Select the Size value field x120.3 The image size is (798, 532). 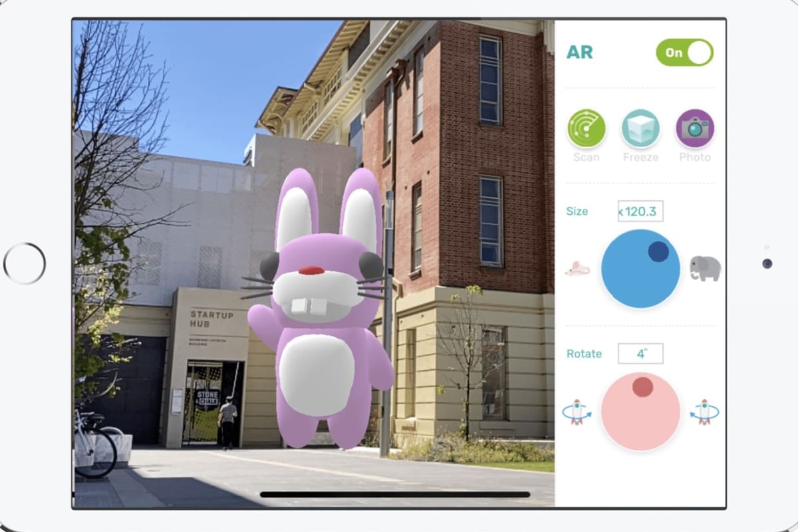click(640, 211)
